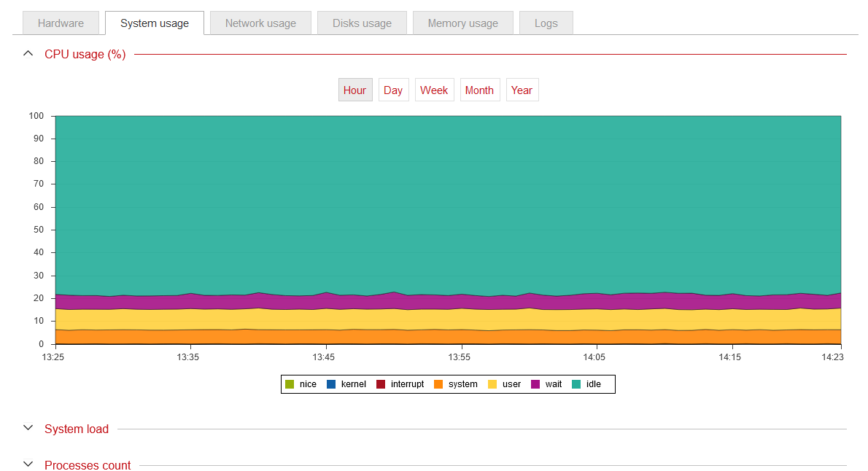Image resolution: width=868 pixels, height=471 pixels.
Task: Click the 14:23 time axis label
Action: tap(832, 357)
